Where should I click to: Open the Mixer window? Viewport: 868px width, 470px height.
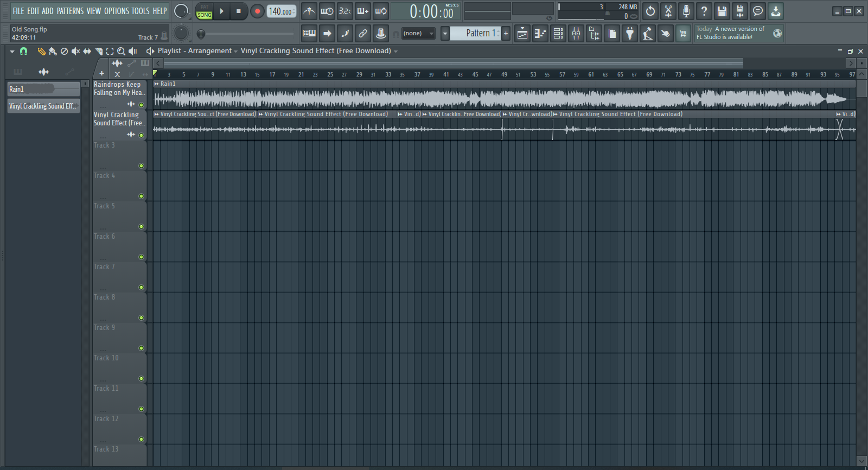[576, 34]
